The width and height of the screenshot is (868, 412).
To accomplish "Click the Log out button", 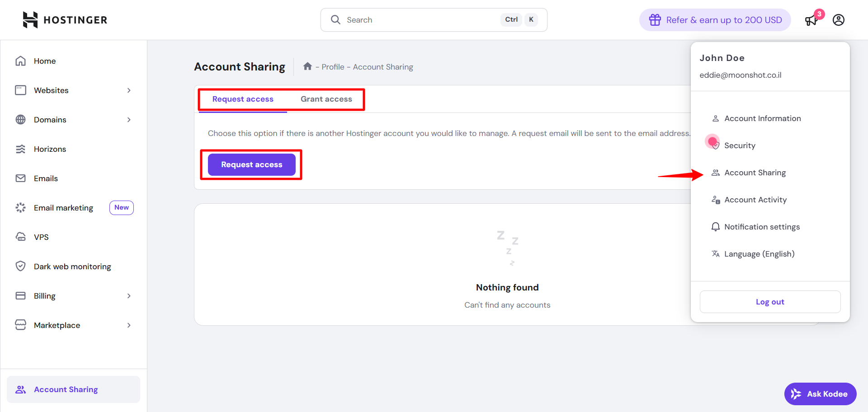I will pyautogui.click(x=770, y=301).
